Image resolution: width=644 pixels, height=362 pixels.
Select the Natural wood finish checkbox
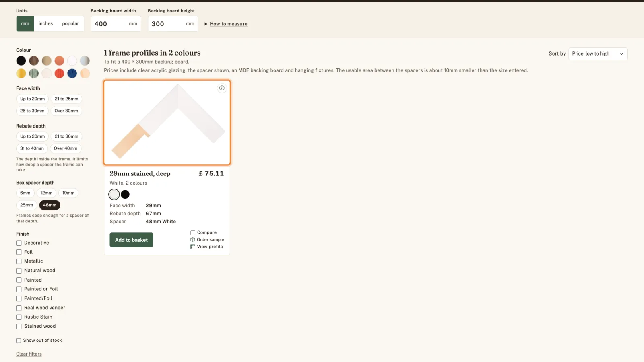coord(19,271)
